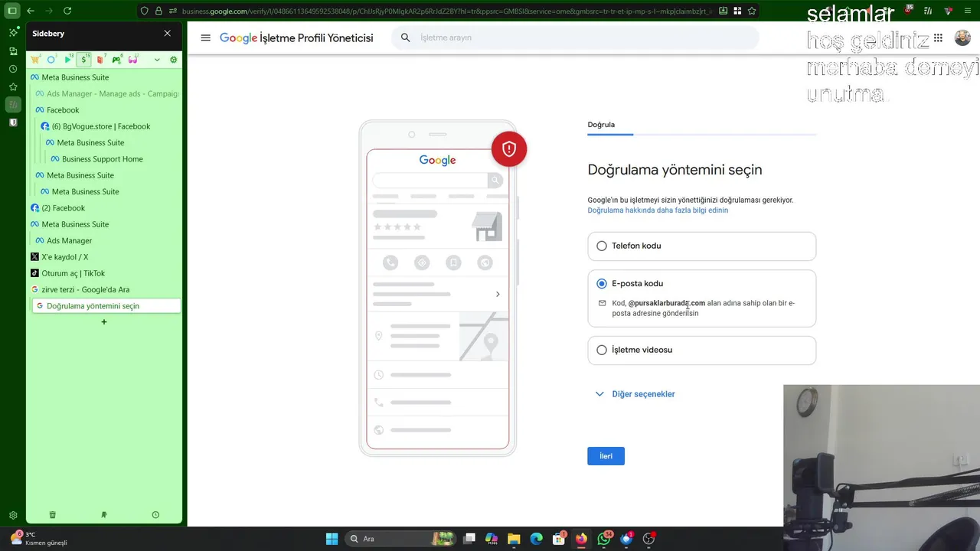980x551 pixels.
Task: Open the bookmark icon at Sidebery bottom
Action: click(104, 515)
